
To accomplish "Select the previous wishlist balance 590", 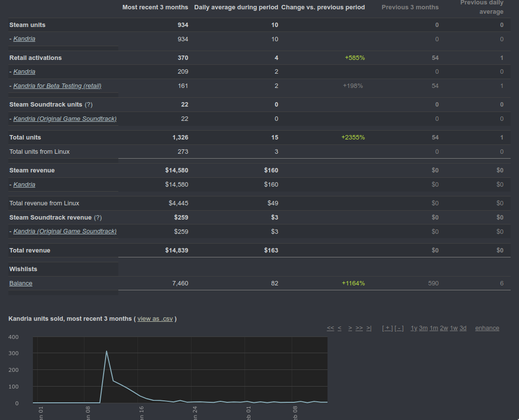I will coord(433,283).
